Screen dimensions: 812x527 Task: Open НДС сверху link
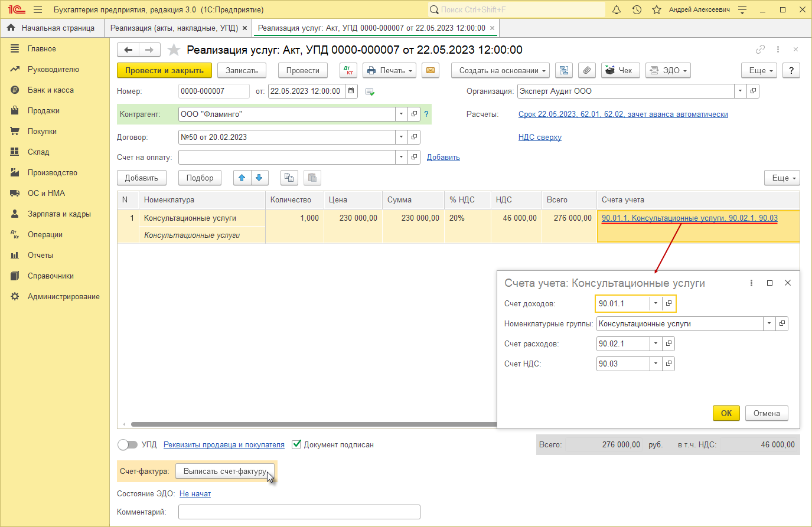pyautogui.click(x=540, y=137)
